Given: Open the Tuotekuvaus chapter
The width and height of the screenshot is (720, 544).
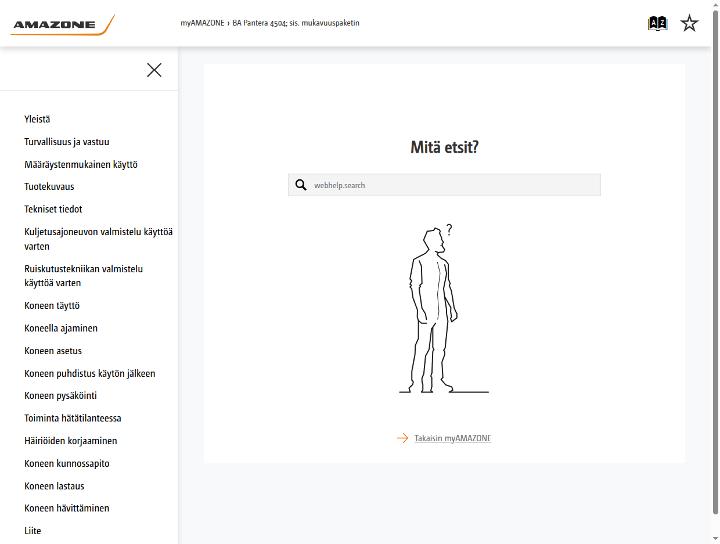Looking at the screenshot, I should 49,186.
